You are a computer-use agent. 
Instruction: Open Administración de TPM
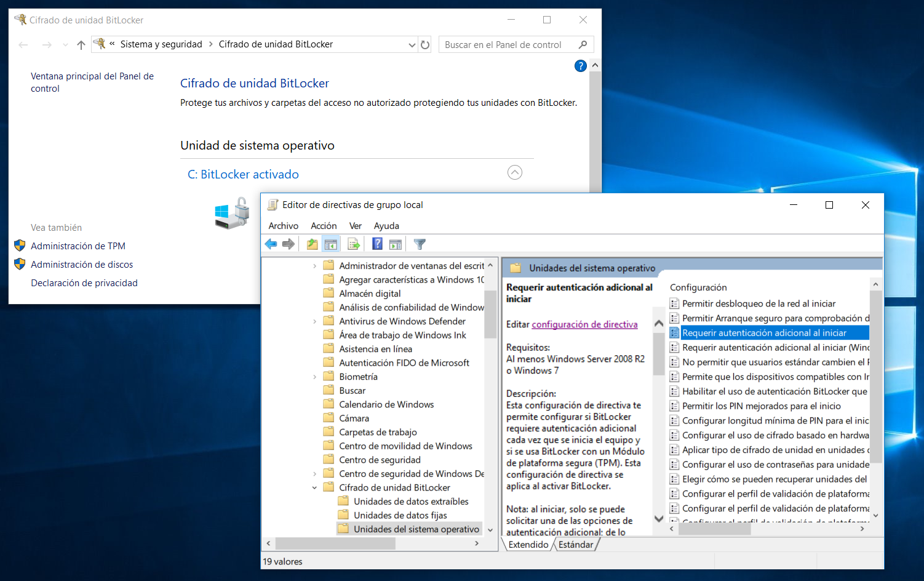coord(78,246)
